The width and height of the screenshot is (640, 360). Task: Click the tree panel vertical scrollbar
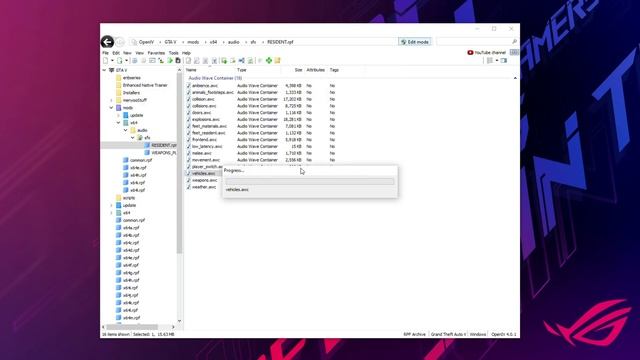(x=179, y=163)
